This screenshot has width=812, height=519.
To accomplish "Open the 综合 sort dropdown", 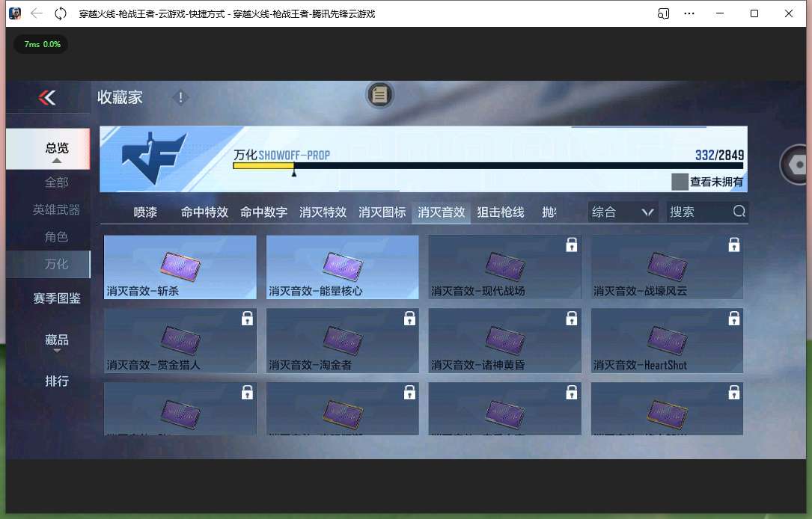I will pyautogui.click(x=623, y=212).
